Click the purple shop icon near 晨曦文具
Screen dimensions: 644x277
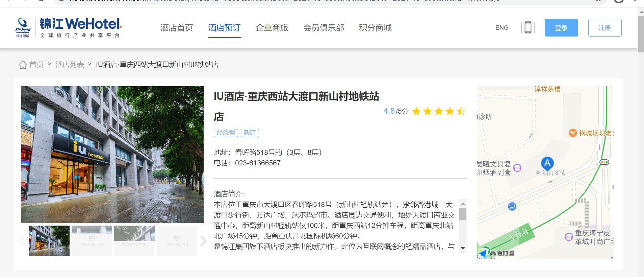517,168
